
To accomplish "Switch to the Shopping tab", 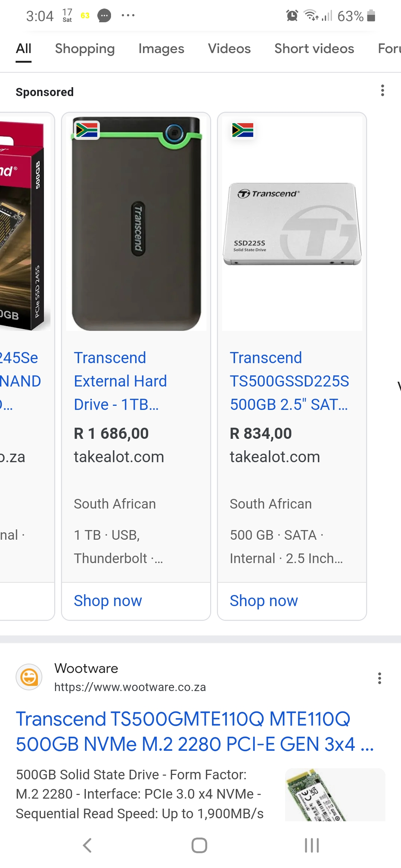I will coord(85,49).
